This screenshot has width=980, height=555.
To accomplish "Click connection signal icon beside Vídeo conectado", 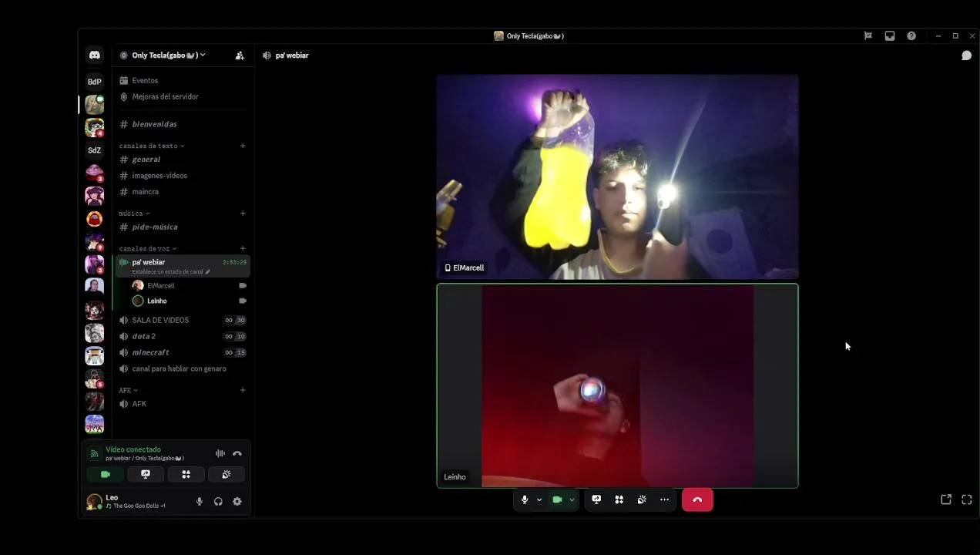I will pyautogui.click(x=94, y=453).
